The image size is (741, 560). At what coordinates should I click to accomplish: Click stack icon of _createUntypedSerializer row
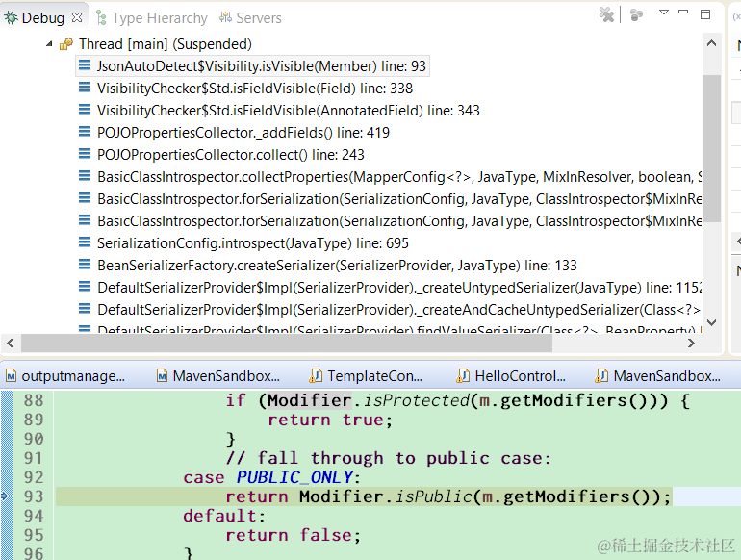tap(85, 287)
